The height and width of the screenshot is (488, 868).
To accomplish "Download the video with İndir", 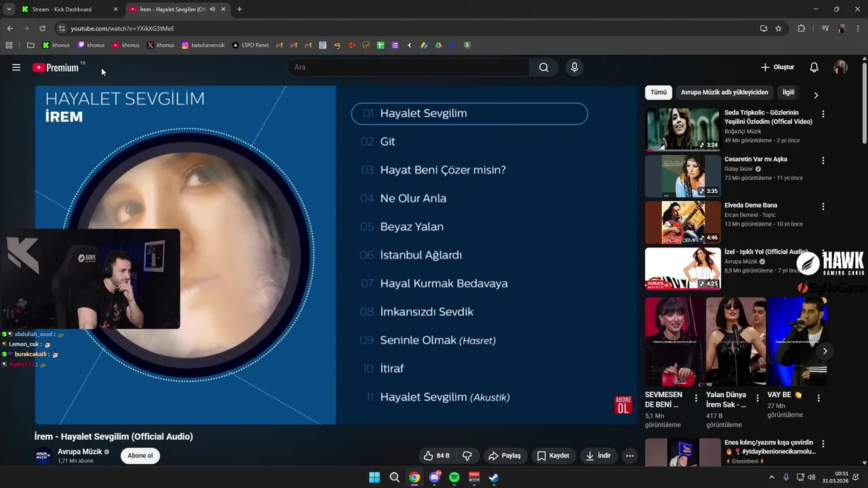I will pos(598,455).
